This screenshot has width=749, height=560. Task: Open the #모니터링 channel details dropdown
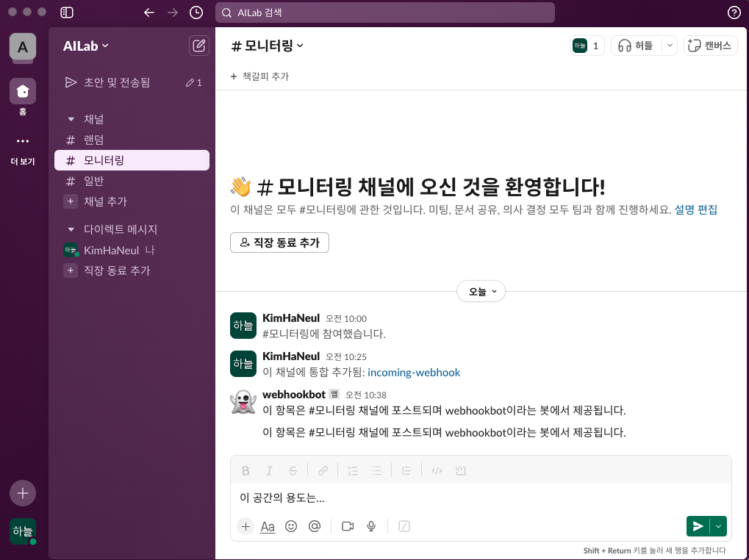(267, 46)
